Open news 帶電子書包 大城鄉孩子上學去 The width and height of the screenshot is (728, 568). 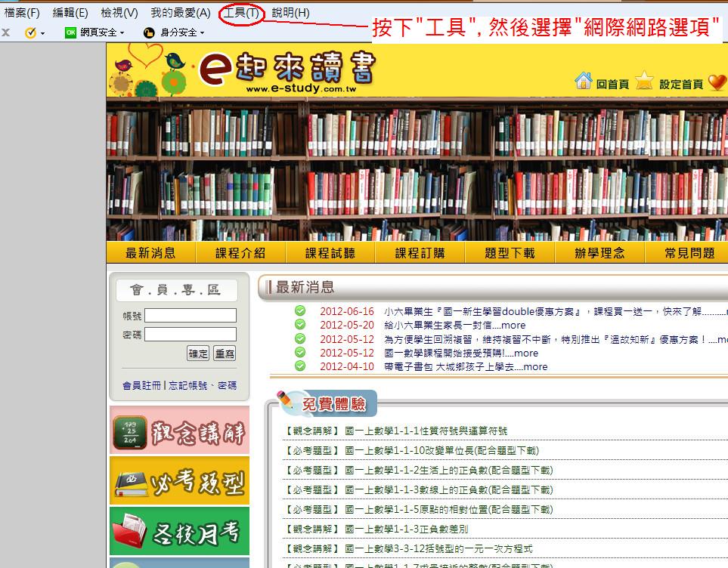tap(466, 366)
